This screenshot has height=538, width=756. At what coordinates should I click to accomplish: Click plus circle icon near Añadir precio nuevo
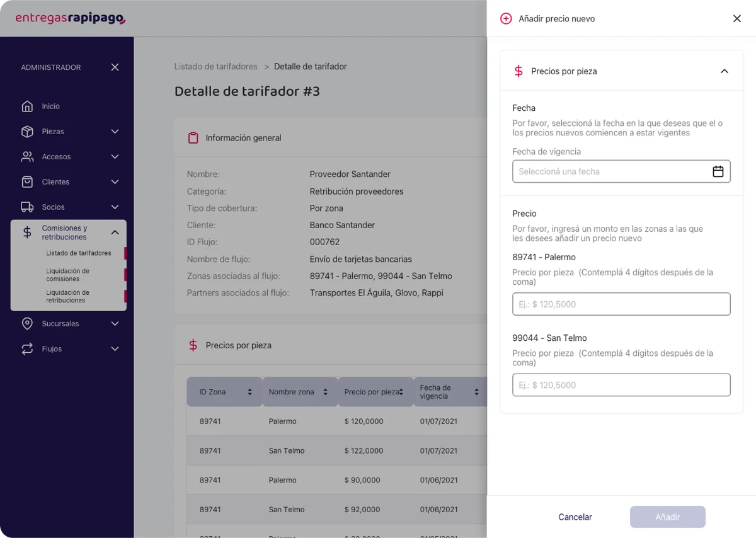pos(506,19)
